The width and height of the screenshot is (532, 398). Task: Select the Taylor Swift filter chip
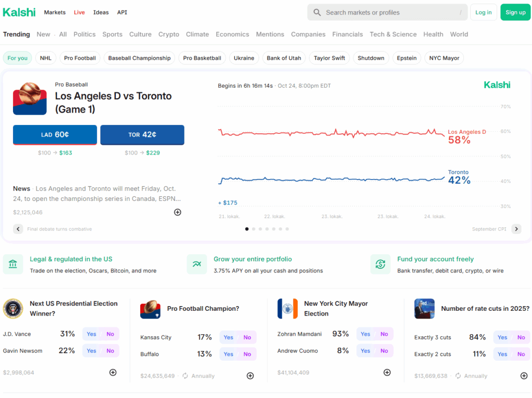[x=329, y=58]
